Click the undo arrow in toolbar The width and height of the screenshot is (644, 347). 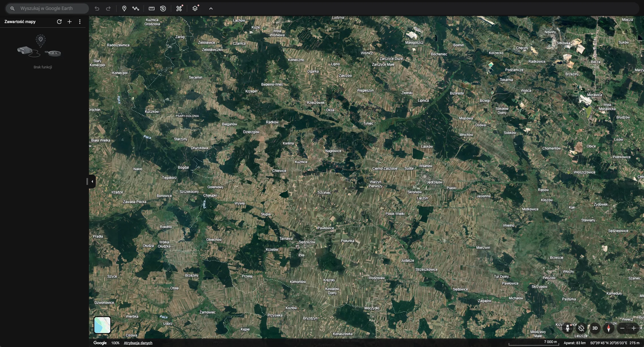click(x=97, y=9)
